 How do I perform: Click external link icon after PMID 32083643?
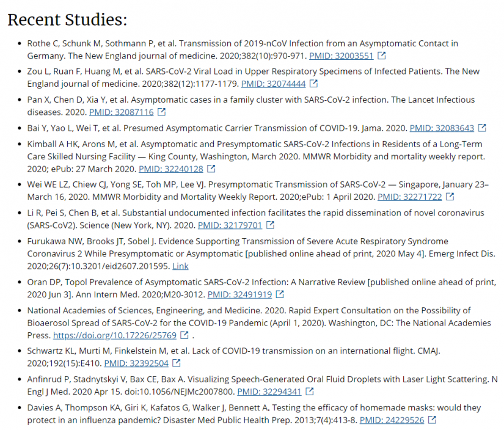[482, 128]
